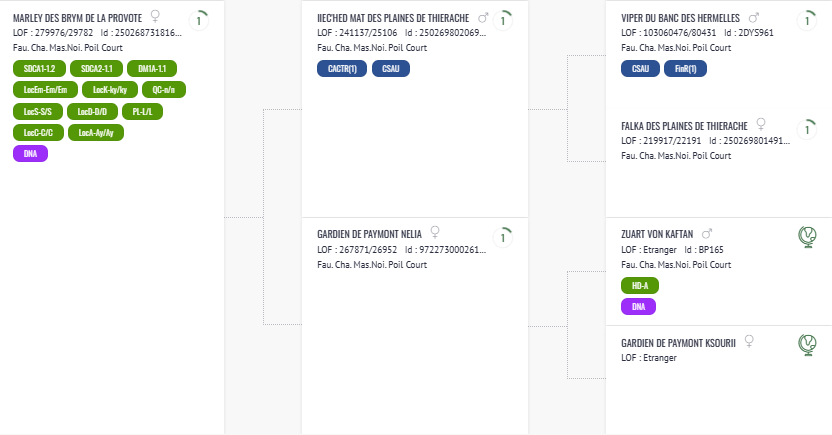Click the CSAU badge on VIPER card
Viewport: 832px width, 435px height.
(640, 68)
